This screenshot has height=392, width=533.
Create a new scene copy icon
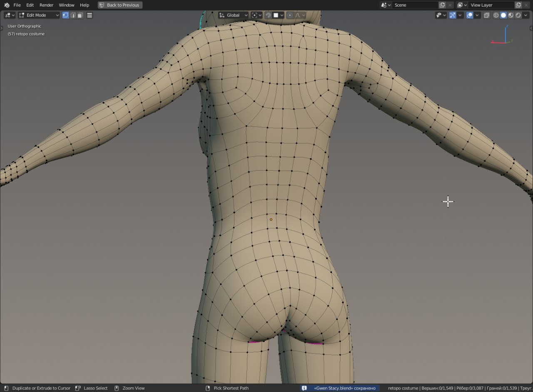[x=442, y=5]
